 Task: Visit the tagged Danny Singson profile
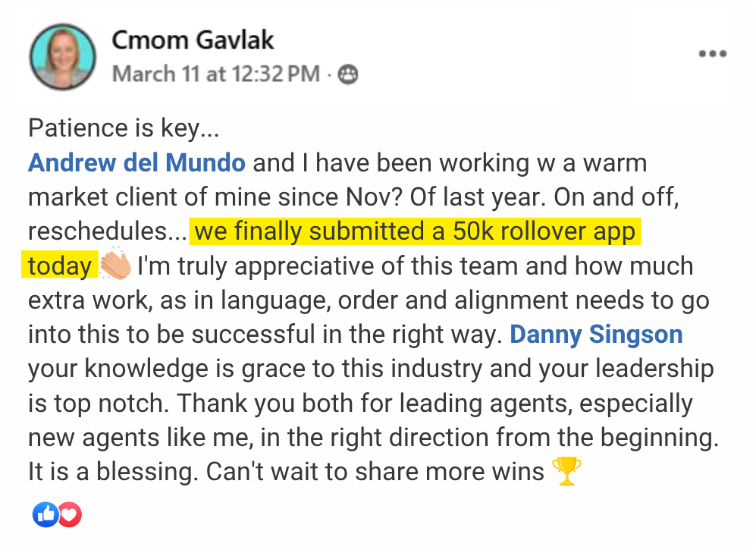pos(596,335)
